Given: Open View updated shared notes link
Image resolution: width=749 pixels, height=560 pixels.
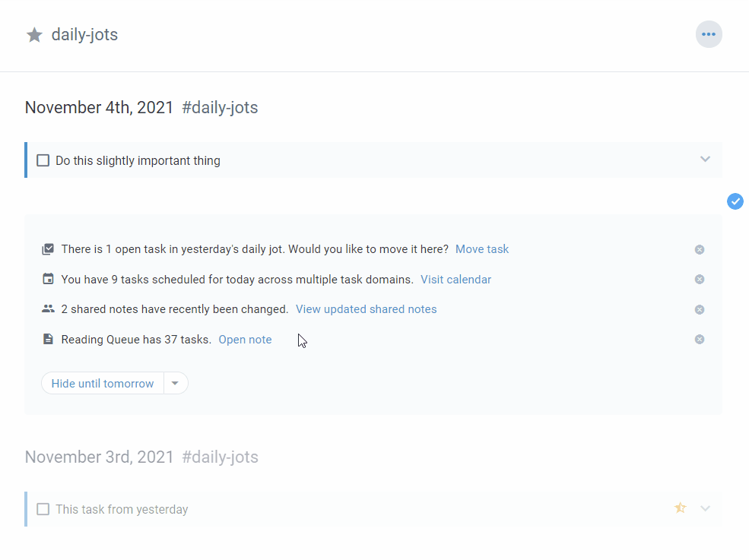Looking at the screenshot, I should (x=366, y=309).
